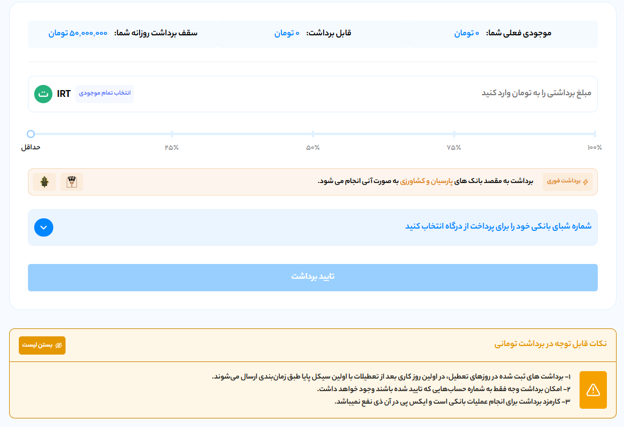Image resolution: width=624 pixels, height=427 pixels.
Task: Click the نکات قابل توجه در برداشت تومانی heading
Action: tap(550, 343)
